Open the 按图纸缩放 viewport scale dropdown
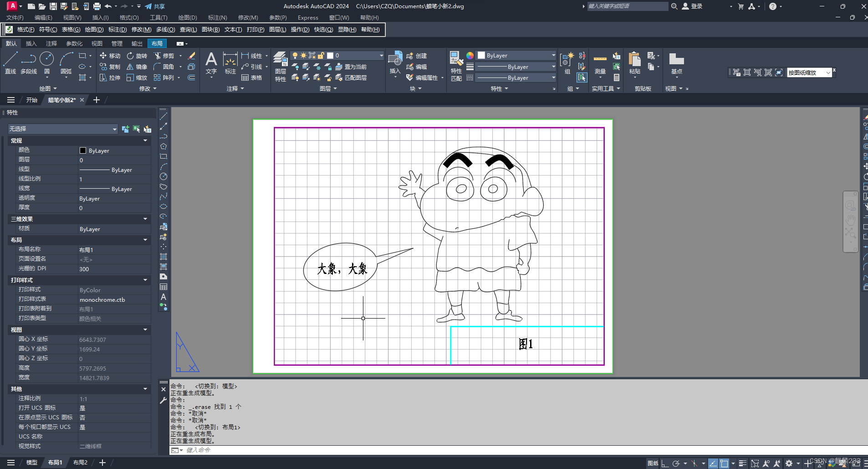The height and width of the screenshot is (469, 868). tap(810, 72)
